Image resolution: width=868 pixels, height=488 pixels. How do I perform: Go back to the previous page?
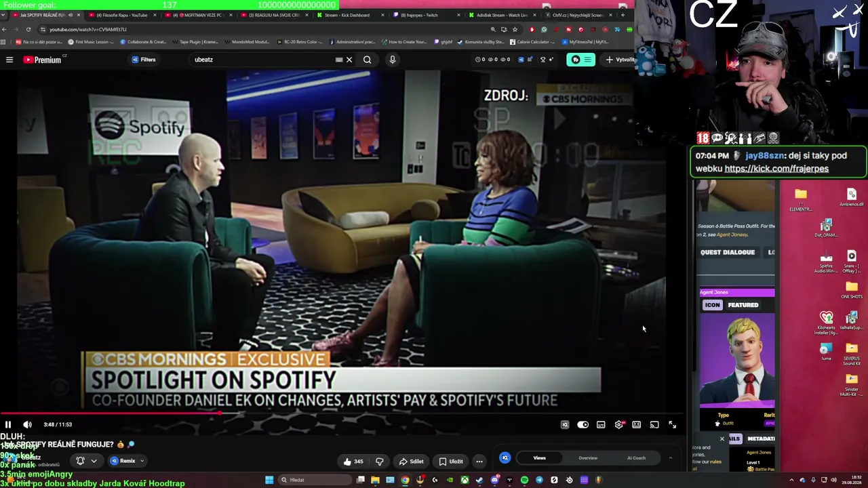4,30
